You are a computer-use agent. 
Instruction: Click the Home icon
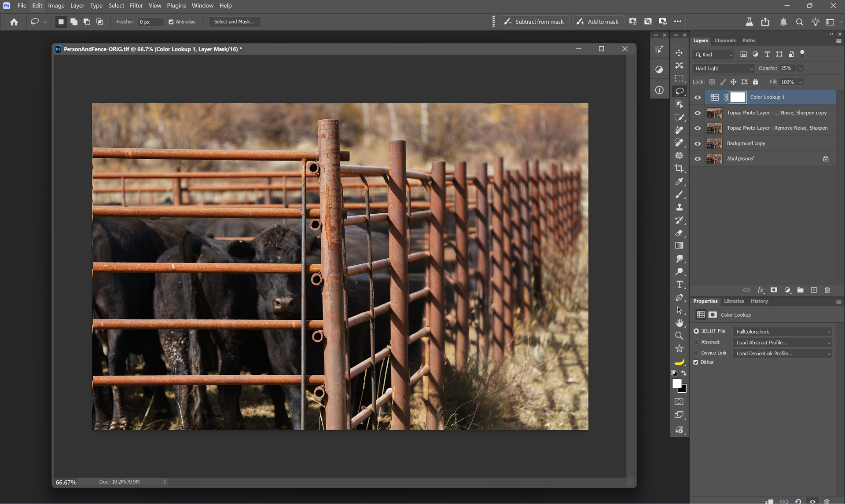(14, 22)
